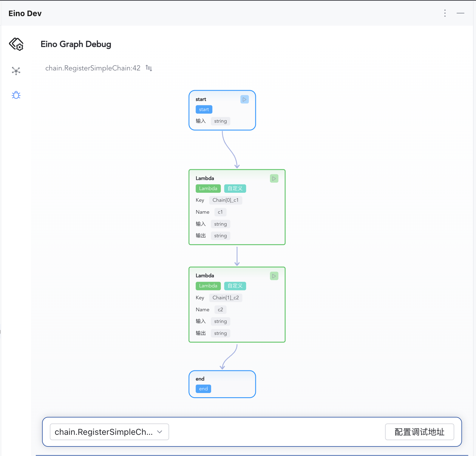Run the c2 Lambda node play button
This screenshot has height=456, width=476.
point(274,276)
